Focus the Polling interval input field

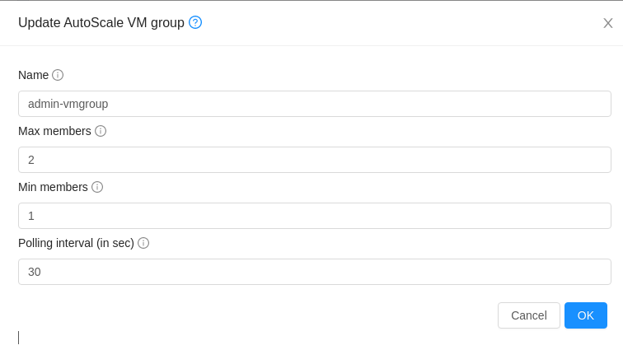[314, 272]
